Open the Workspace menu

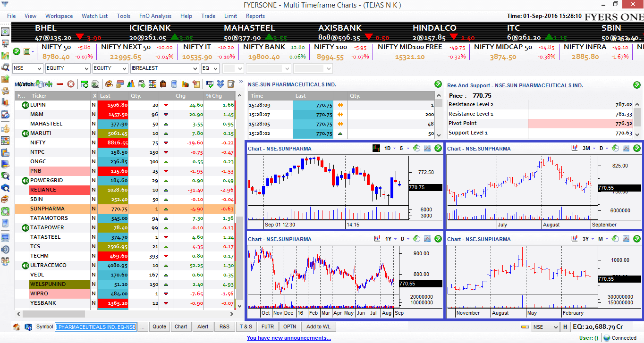pyautogui.click(x=59, y=16)
